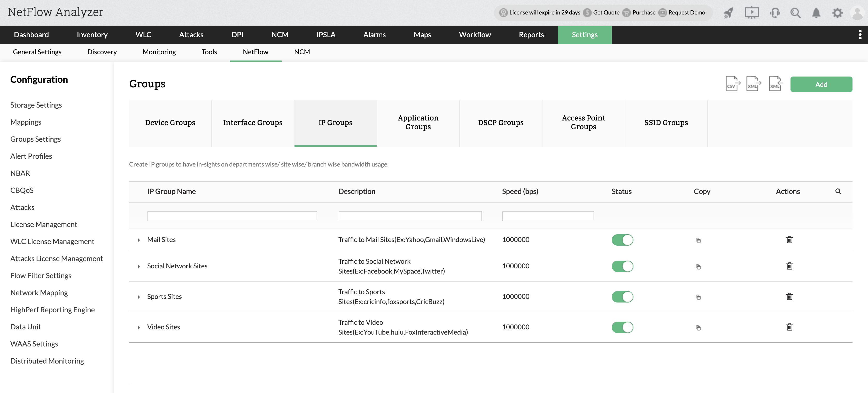868x393 pixels.
Task: Click the green Add button
Action: point(821,84)
